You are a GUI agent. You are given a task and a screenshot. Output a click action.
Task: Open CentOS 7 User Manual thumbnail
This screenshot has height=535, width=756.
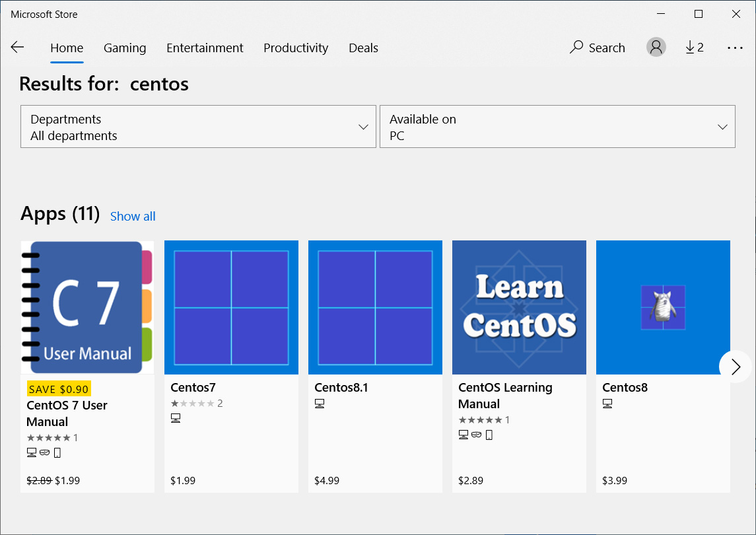87,307
